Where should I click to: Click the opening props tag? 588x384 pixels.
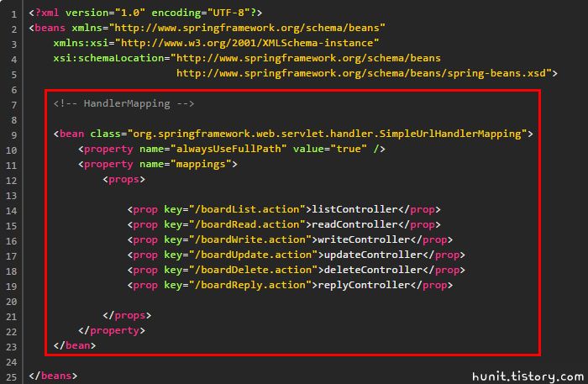[x=123, y=179]
